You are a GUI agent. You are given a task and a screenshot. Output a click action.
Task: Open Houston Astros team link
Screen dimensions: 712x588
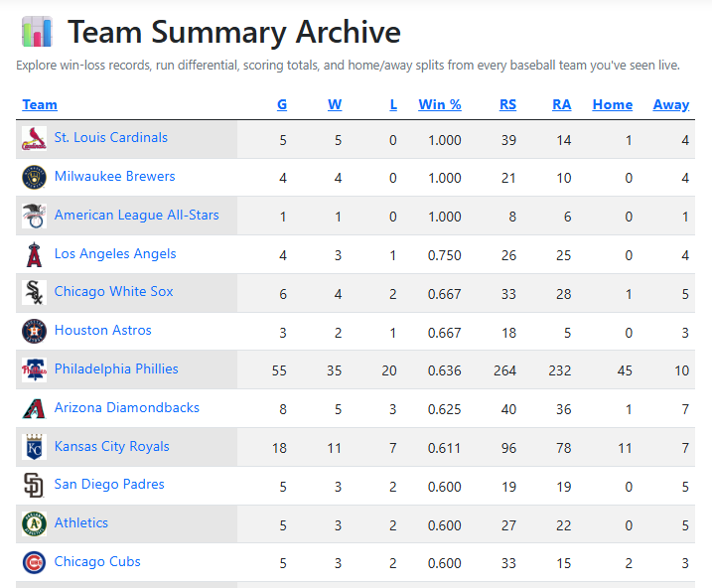click(x=102, y=330)
